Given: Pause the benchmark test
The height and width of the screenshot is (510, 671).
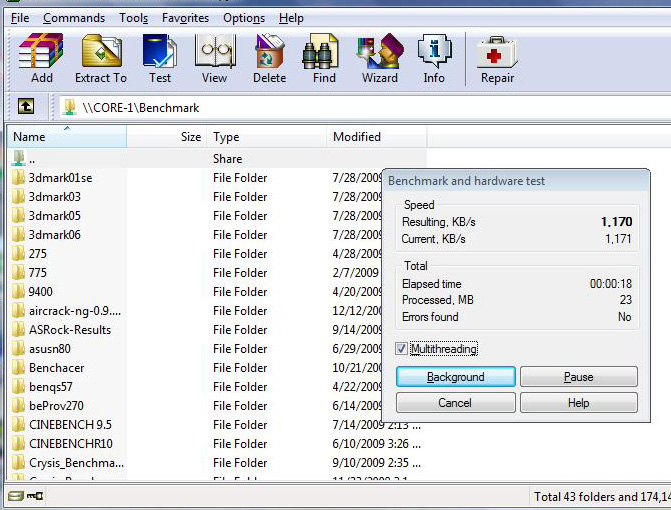Looking at the screenshot, I should (x=579, y=377).
